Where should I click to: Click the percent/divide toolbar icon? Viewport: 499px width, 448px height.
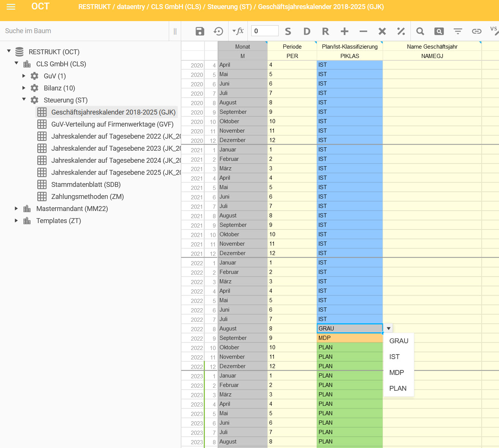click(401, 31)
